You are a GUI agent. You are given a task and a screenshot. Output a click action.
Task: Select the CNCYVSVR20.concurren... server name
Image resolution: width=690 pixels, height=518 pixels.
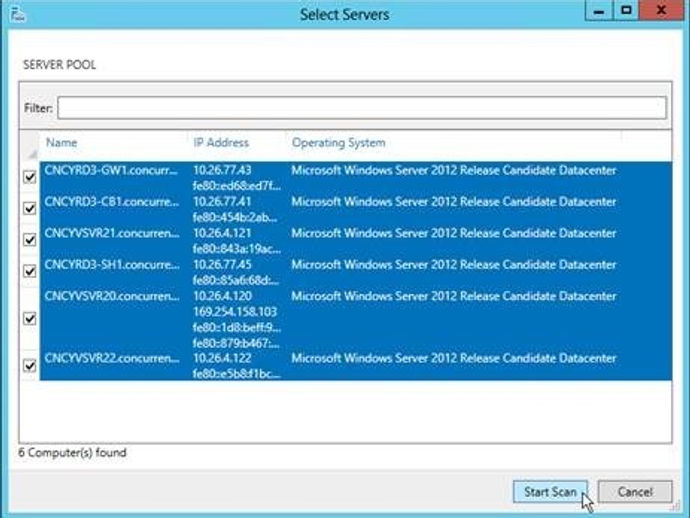click(111, 296)
